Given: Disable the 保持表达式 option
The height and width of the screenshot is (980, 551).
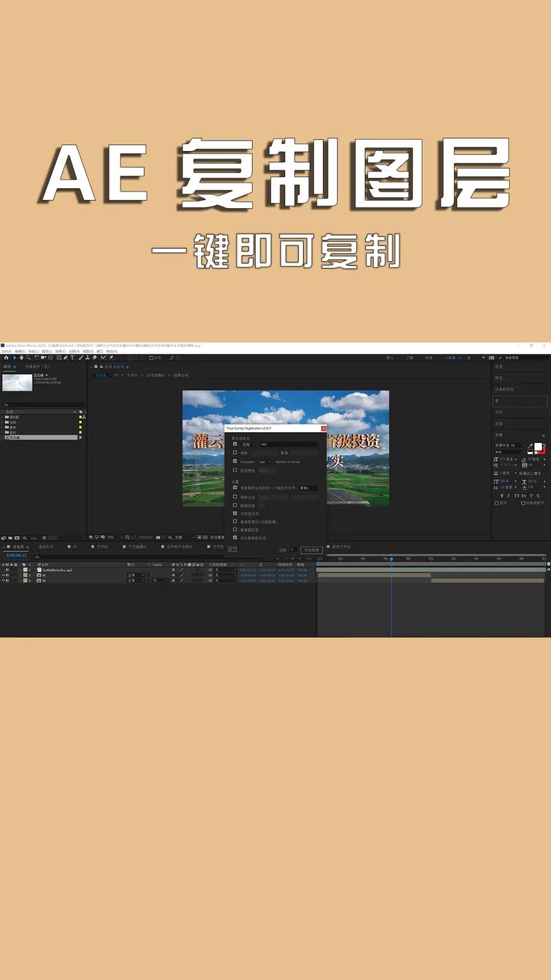Looking at the screenshot, I should (235, 513).
